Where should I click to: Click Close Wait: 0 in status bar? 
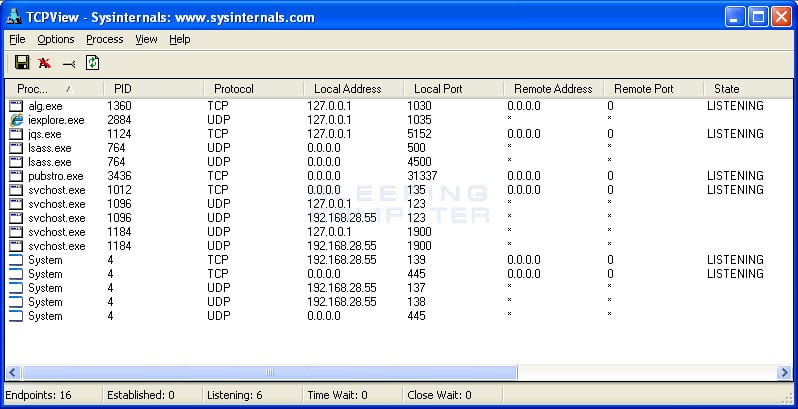tap(439, 395)
